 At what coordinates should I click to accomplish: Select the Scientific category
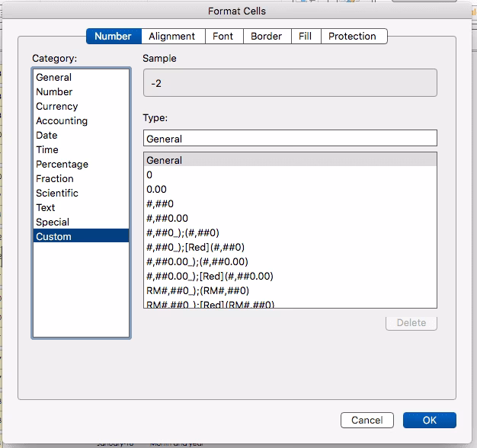pyautogui.click(x=81, y=193)
